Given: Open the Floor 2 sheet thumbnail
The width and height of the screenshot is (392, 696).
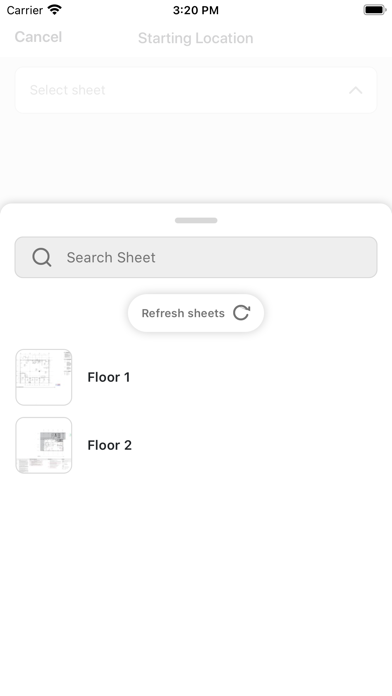Looking at the screenshot, I should [x=44, y=445].
